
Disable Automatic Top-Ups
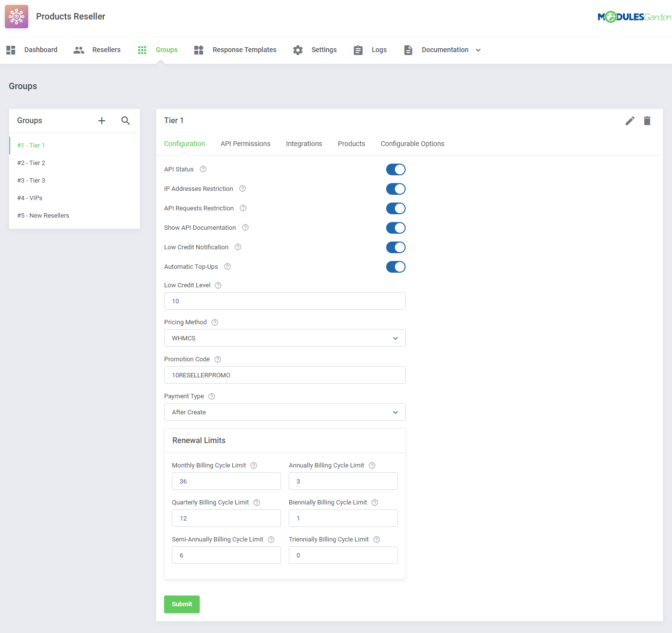tap(395, 266)
